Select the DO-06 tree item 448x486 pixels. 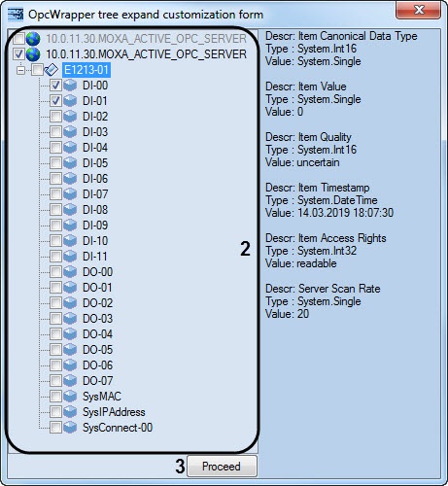tap(97, 365)
